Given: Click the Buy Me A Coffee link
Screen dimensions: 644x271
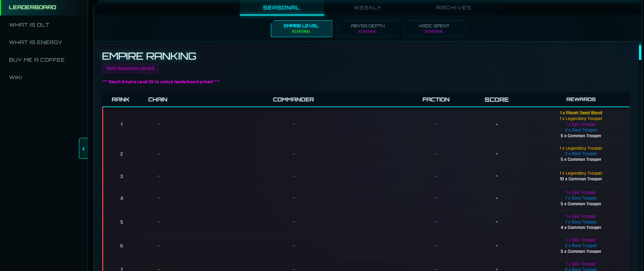Looking at the screenshot, I should 36,60.
